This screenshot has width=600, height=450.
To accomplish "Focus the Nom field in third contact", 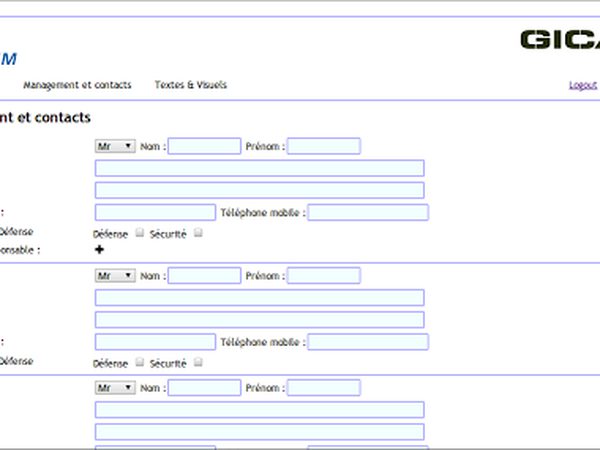I will 204,388.
